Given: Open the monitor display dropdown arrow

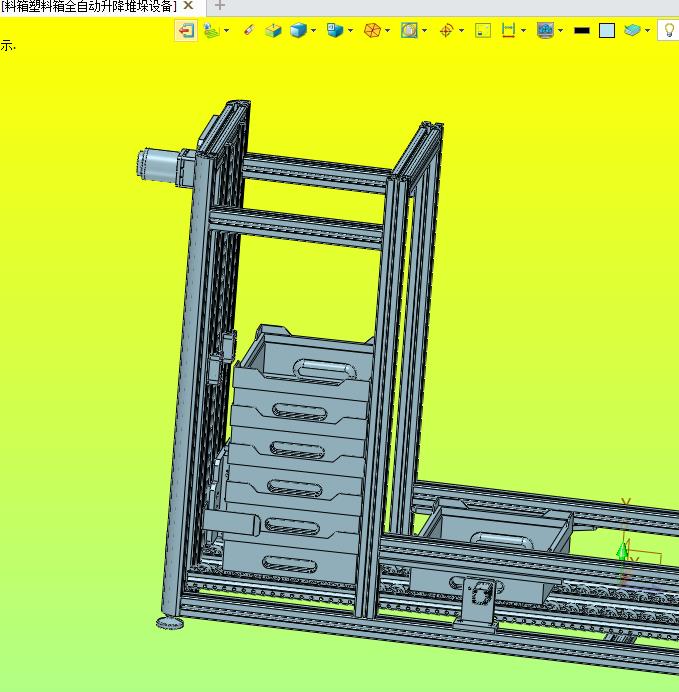Looking at the screenshot, I should point(560,30).
